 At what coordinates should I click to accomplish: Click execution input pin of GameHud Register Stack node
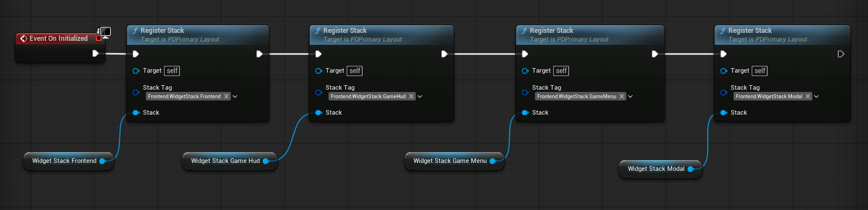pyautogui.click(x=318, y=54)
